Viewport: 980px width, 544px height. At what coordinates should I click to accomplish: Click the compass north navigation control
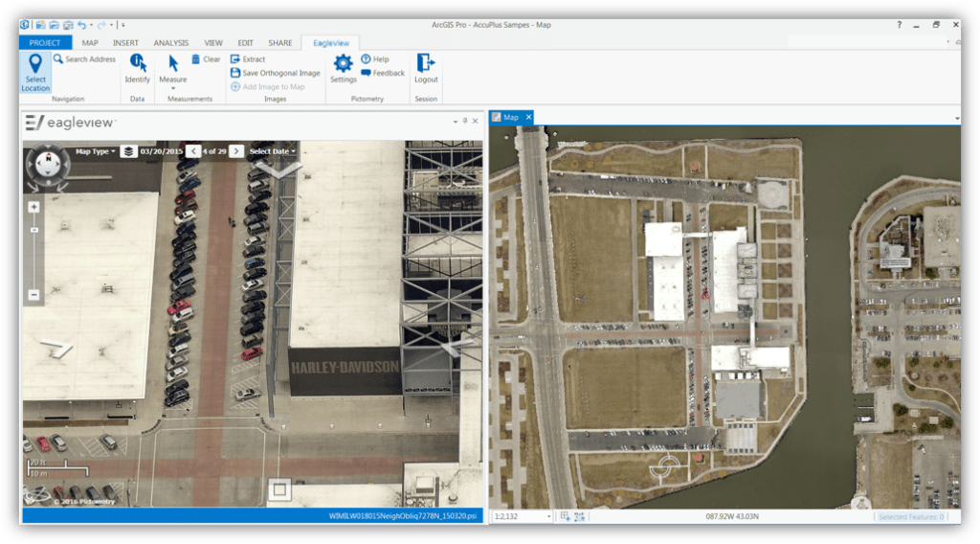(x=48, y=165)
